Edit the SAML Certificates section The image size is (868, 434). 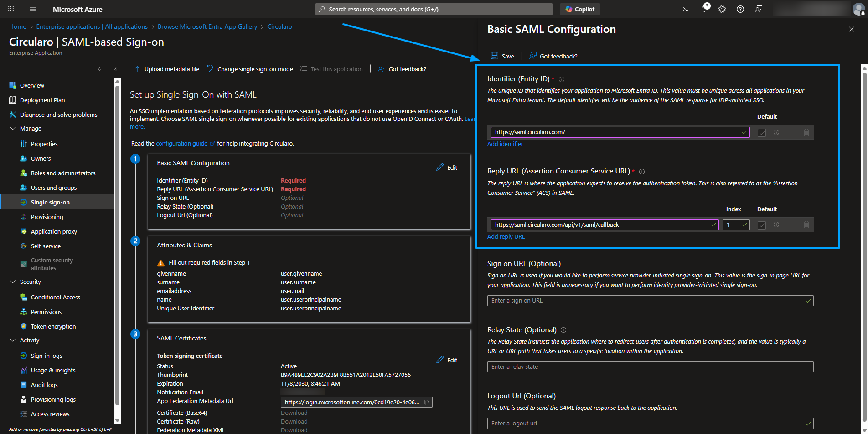[447, 360]
